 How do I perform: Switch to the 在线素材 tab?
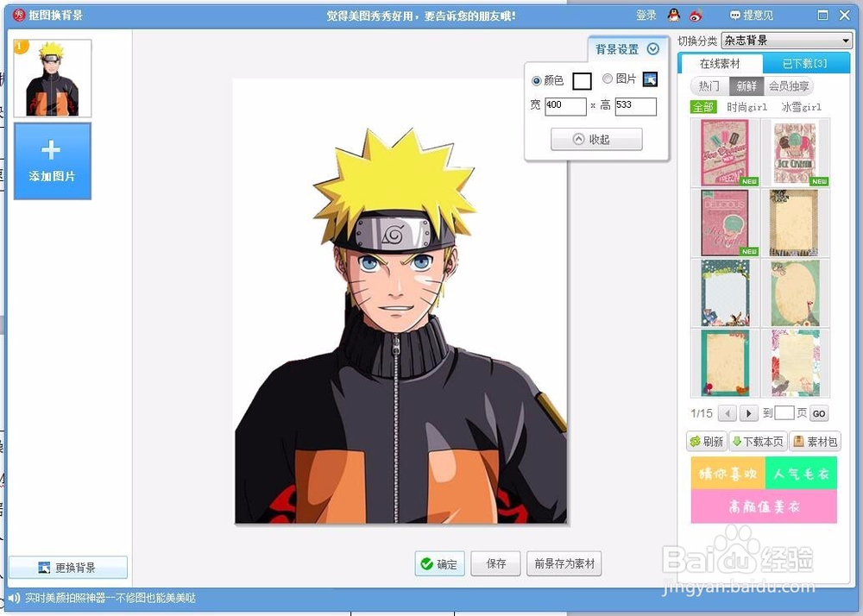pos(720,64)
